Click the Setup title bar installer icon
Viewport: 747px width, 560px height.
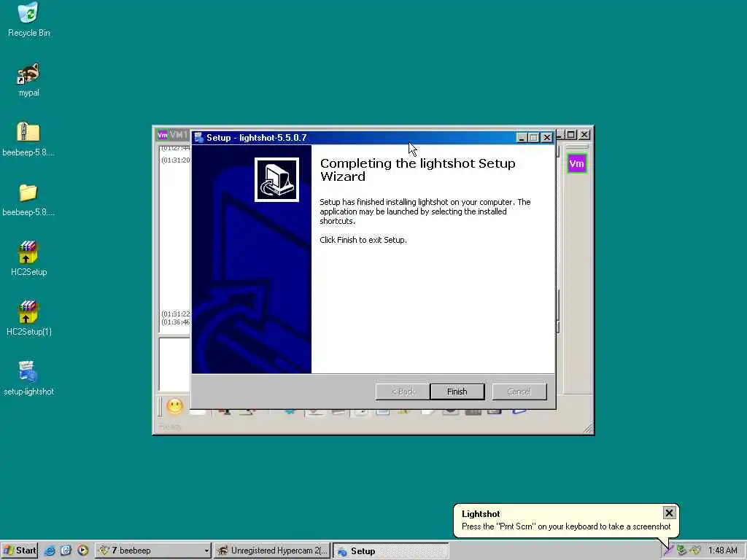point(199,138)
